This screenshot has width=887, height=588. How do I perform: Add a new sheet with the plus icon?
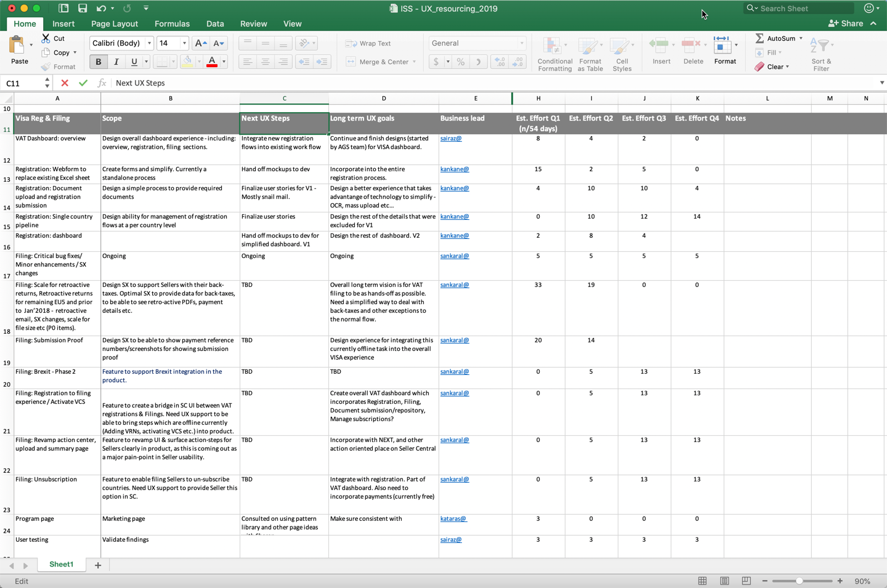coord(98,565)
